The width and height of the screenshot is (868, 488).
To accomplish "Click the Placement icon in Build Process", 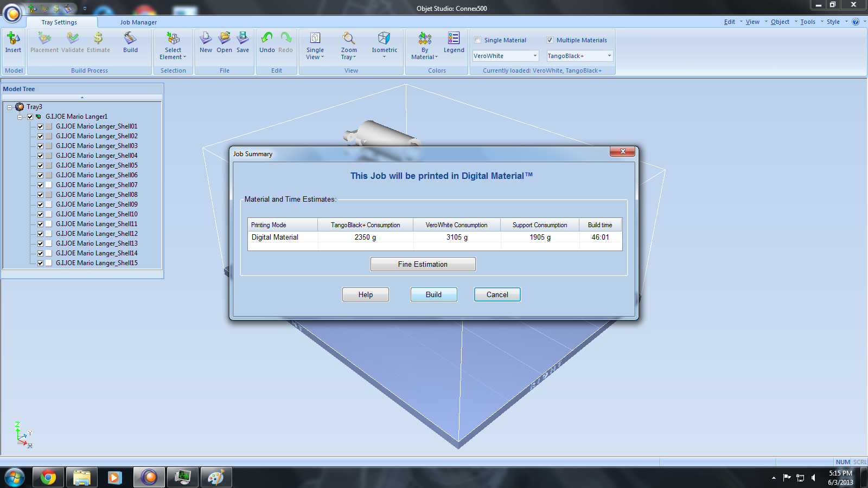I will [x=44, y=38].
